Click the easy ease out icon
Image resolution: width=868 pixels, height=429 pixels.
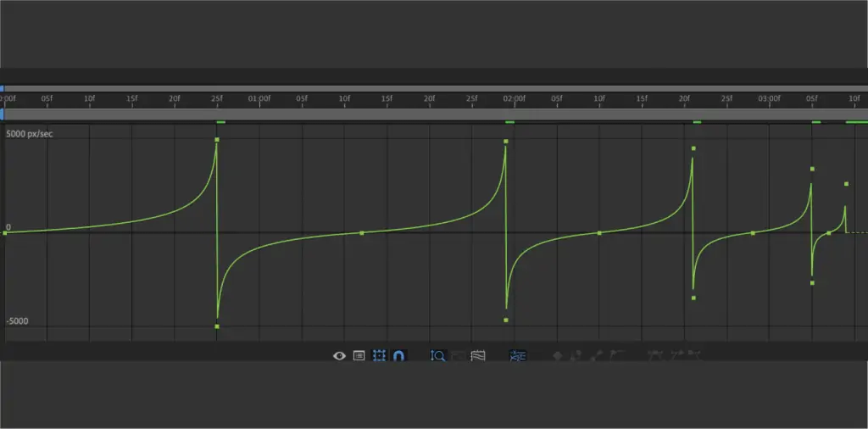point(695,356)
